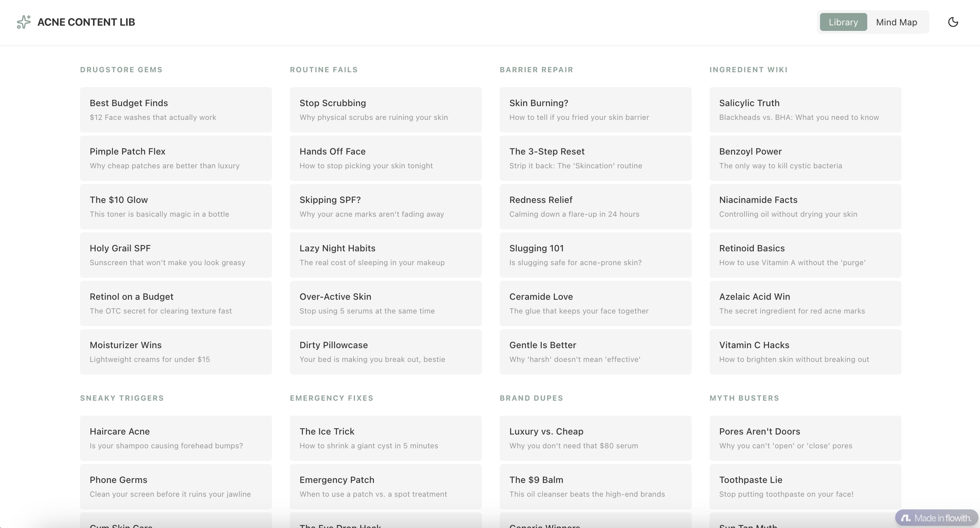Open The Ice Trick emergency fix
The height and width of the screenshot is (528, 980).
pyautogui.click(x=385, y=438)
